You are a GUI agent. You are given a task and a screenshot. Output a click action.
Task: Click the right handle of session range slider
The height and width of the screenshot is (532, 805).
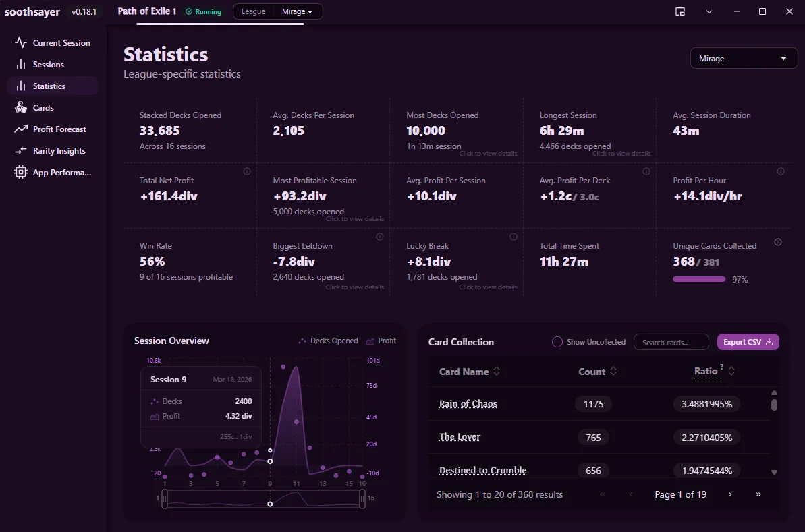coord(362,499)
